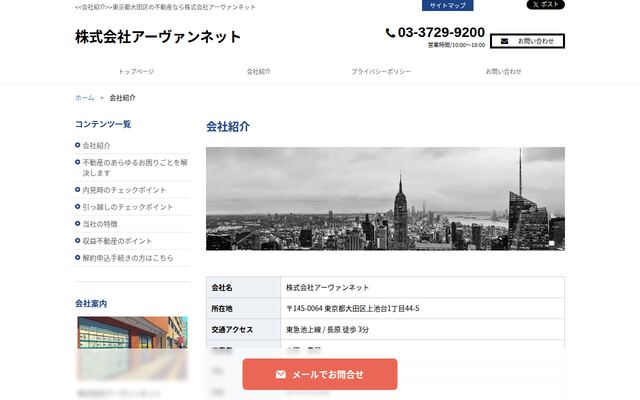Click the 会社名 table header cell

click(x=243, y=287)
